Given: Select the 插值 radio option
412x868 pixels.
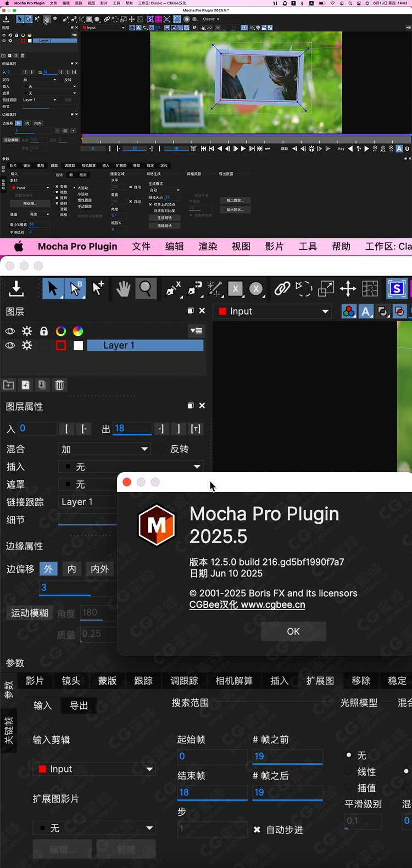Looking at the screenshot, I should [x=349, y=788].
